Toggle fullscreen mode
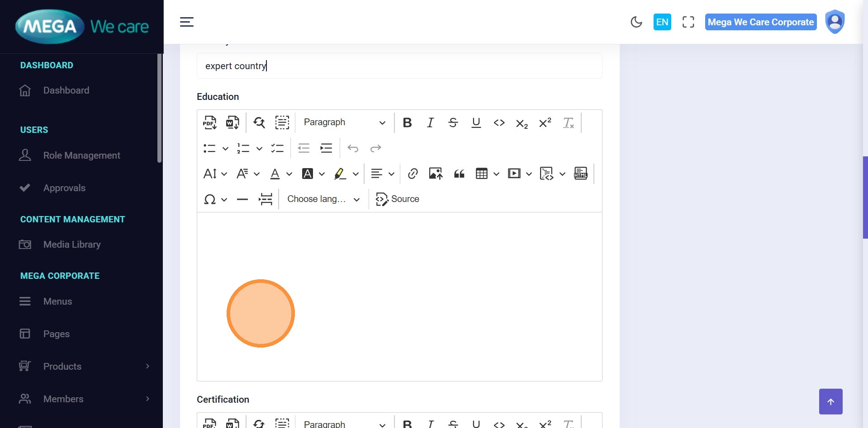Image resolution: width=868 pixels, height=428 pixels. [688, 22]
